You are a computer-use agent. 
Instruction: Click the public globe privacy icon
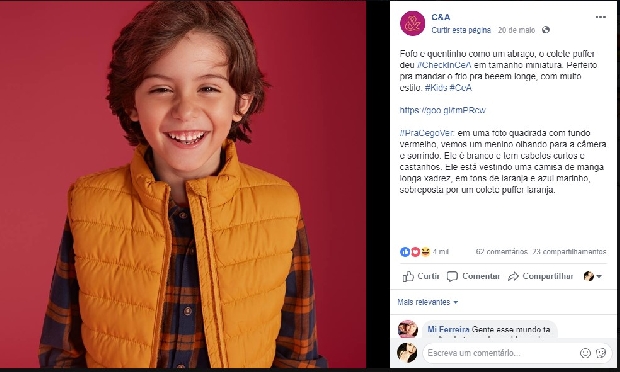[546, 30]
